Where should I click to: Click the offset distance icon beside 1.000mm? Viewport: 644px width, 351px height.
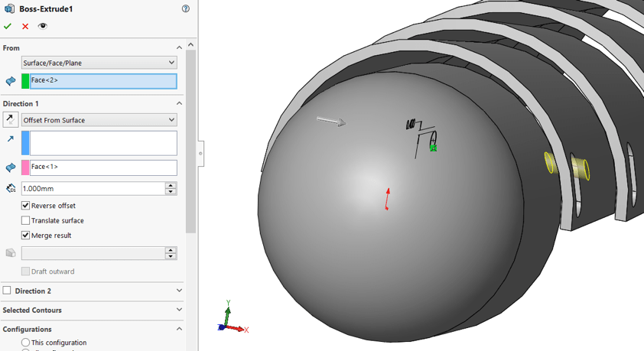tap(11, 188)
